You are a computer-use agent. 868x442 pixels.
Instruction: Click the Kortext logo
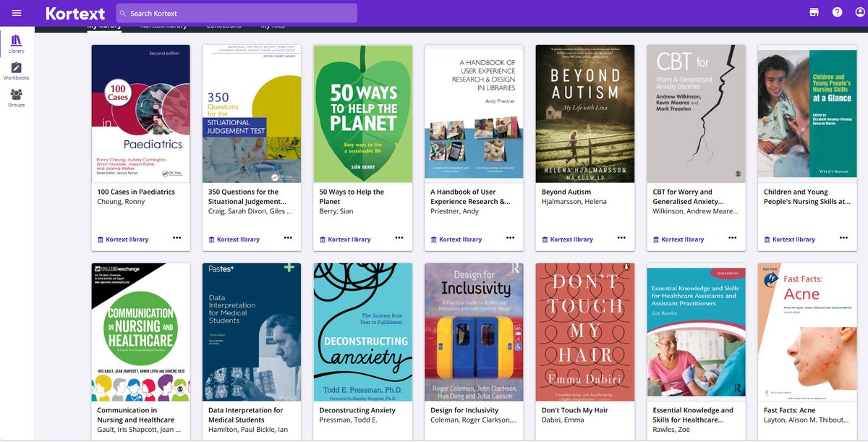coord(75,13)
